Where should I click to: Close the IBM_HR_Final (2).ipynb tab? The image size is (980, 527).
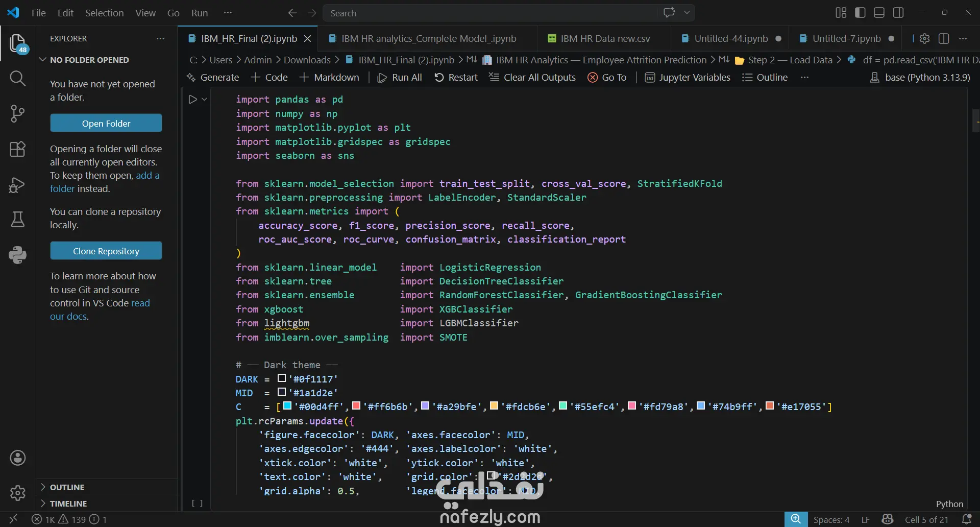point(307,38)
